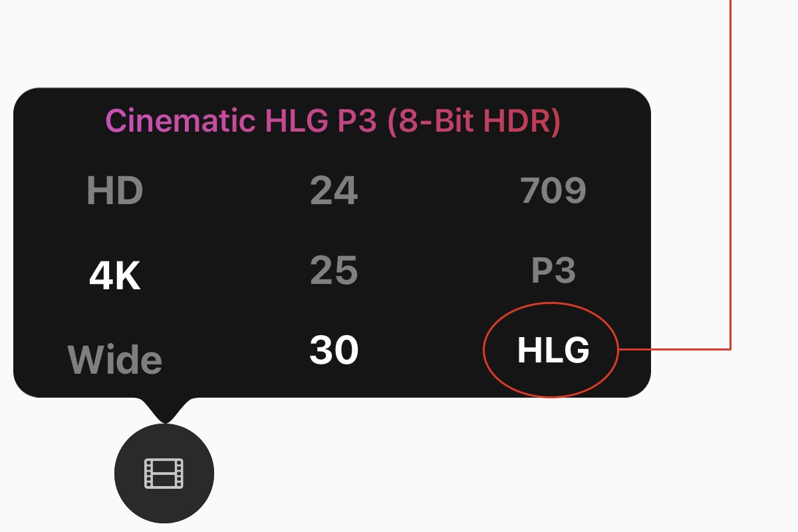Choose the 709 color space
Screen dimensions: 798x532
point(553,192)
